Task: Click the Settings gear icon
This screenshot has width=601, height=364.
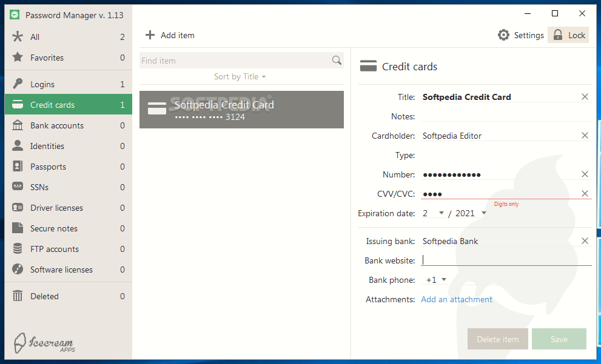Action: (503, 35)
